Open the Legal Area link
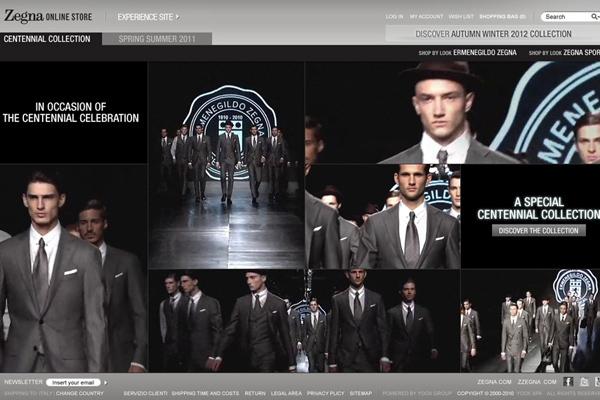Viewport: 600px width, 400px height. (286, 393)
